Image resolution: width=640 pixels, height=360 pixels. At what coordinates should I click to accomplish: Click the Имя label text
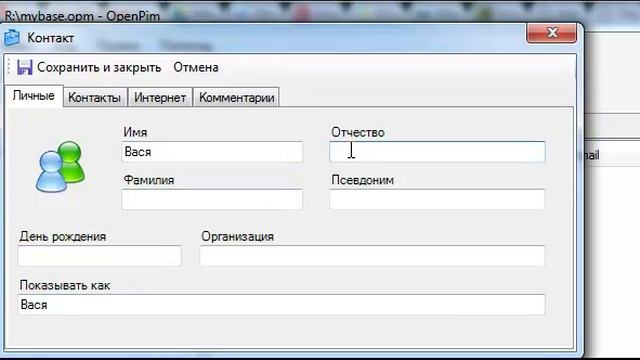135,132
